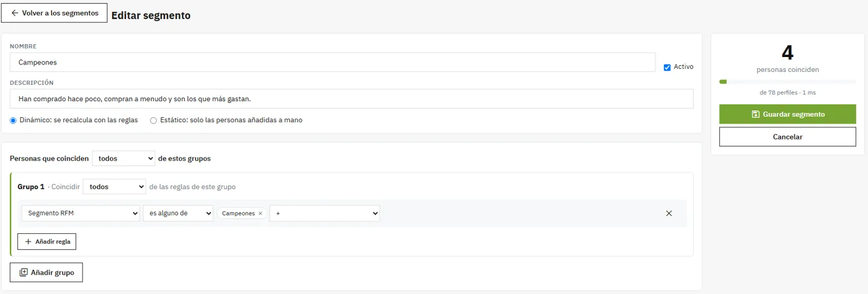Open the Segmento RFM field dropdown

click(x=81, y=213)
